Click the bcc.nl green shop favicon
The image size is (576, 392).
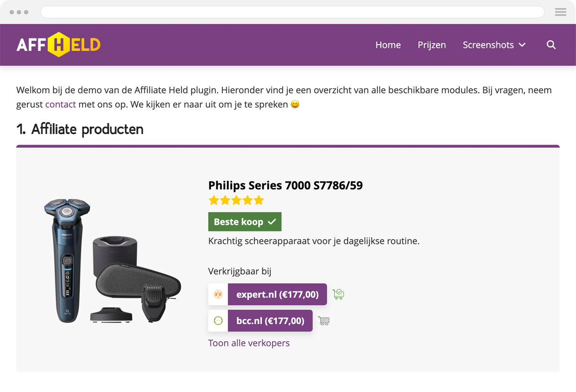click(x=217, y=320)
